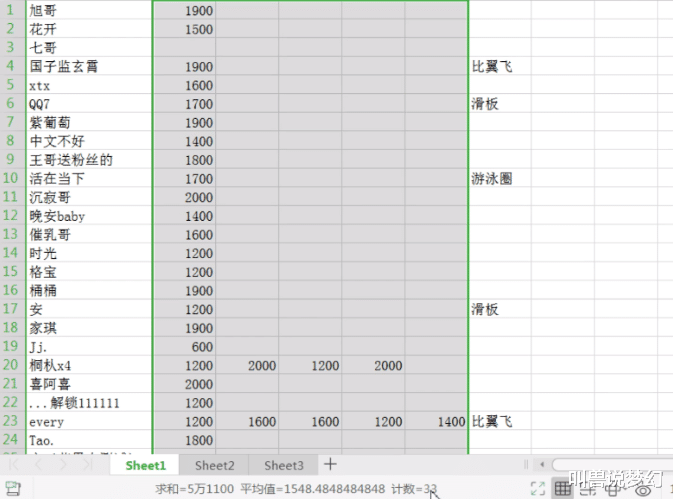Image resolution: width=673 pixels, height=500 pixels.
Task: Select row header 20
Action: 12,365
